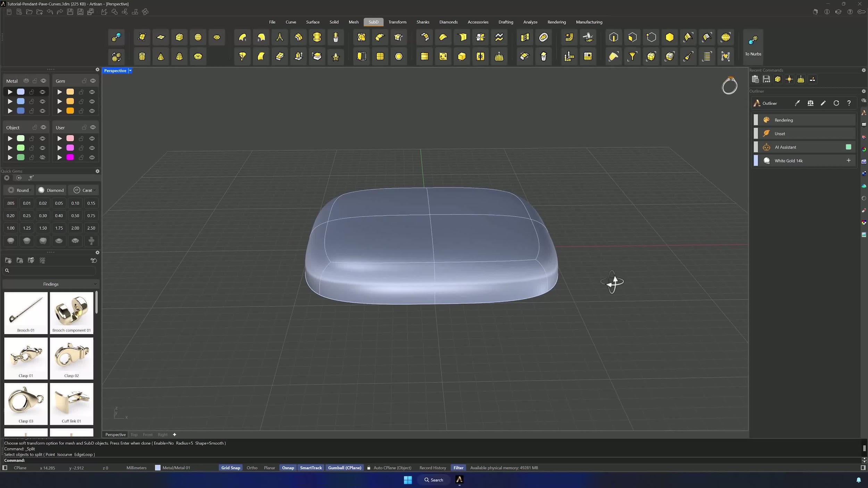Click the magenta User layer color swatch
This screenshot has width=868, height=488.
pyautogui.click(x=70, y=158)
